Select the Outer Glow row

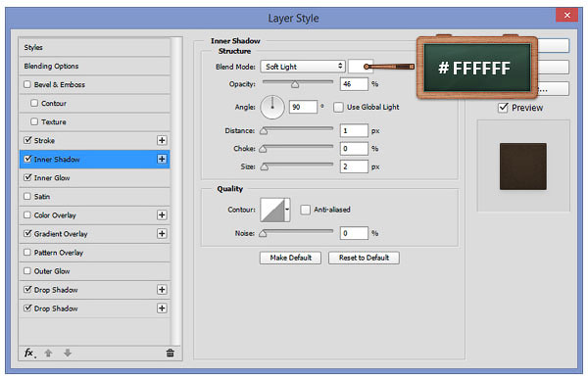coord(94,271)
